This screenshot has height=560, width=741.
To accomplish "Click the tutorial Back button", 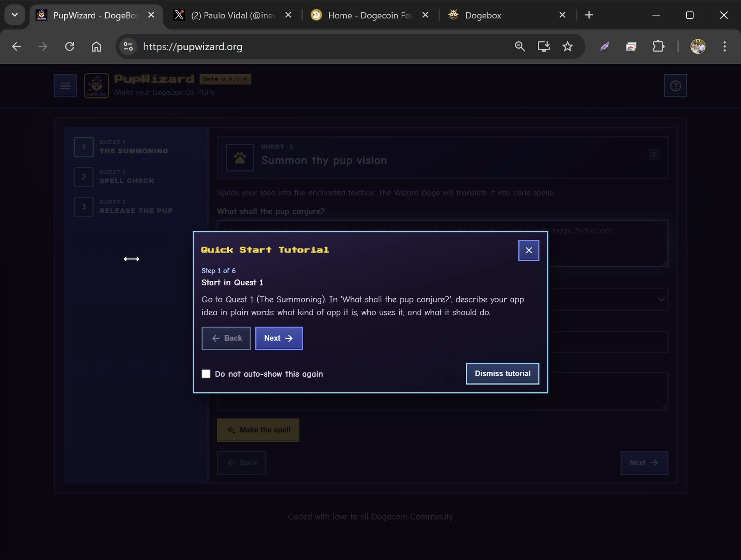I will point(226,338).
